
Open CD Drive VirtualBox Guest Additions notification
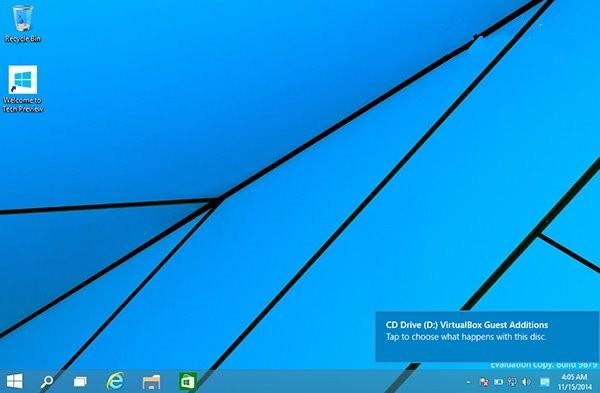487,336
